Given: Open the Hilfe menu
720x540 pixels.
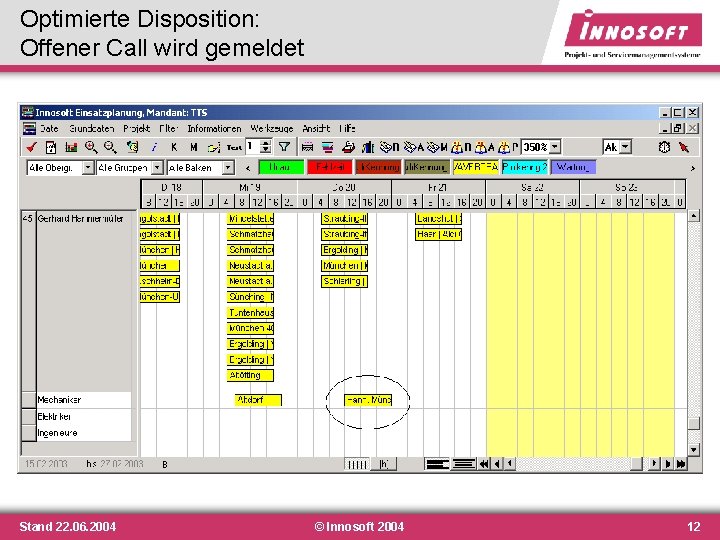Looking at the screenshot, I should coord(347,129).
